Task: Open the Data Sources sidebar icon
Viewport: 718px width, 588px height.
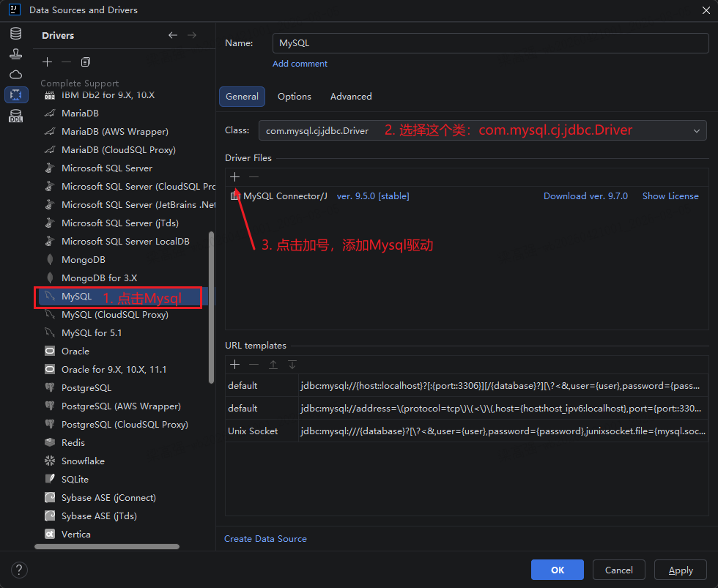Action: pyautogui.click(x=16, y=34)
